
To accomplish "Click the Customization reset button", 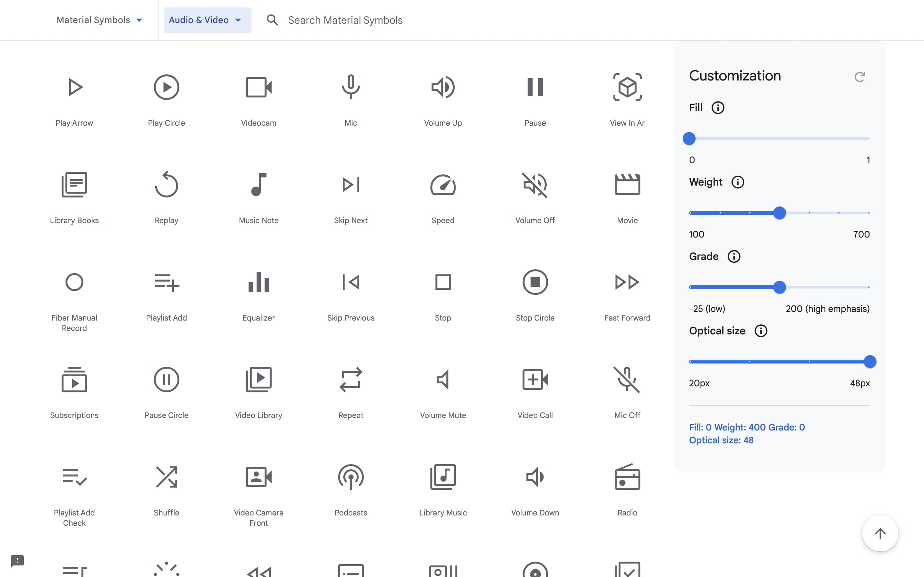I will (x=860, y=76).
